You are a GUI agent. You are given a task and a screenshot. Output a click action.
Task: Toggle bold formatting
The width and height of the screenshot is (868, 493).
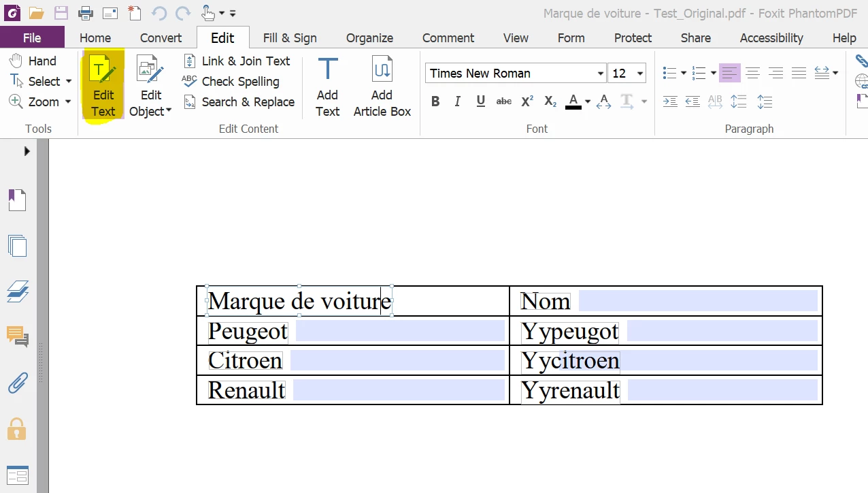tap(435, 101)
